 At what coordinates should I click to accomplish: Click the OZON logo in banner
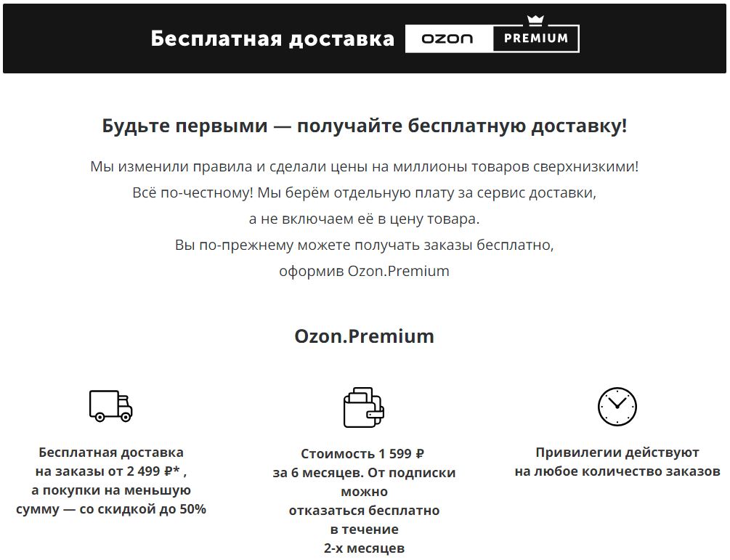coord(448,38)
